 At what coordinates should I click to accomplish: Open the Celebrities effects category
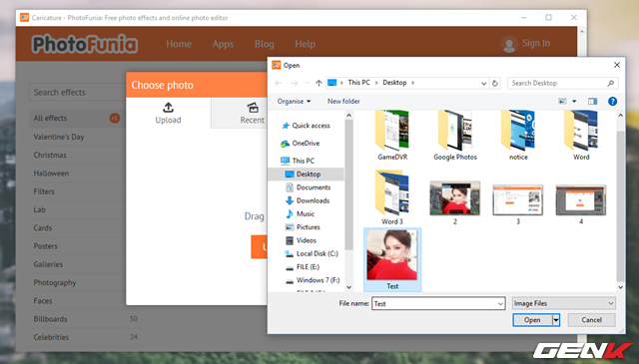click(85, 337)
